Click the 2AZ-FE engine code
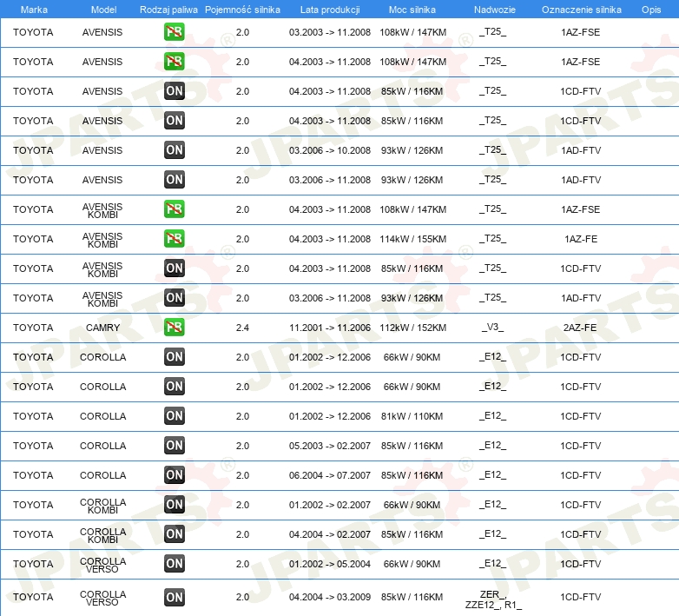The image size is (679, 616). coord(580,328)
